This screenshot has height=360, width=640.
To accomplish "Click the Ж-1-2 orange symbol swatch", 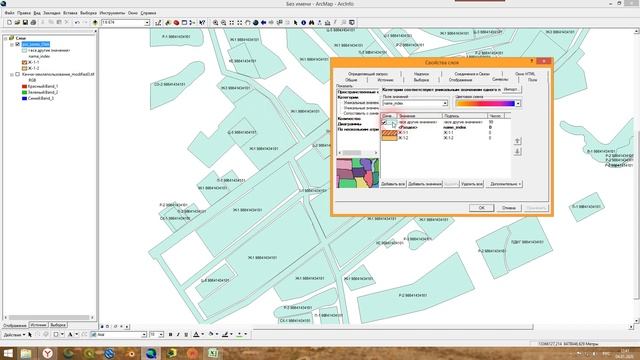I will 389,138.
